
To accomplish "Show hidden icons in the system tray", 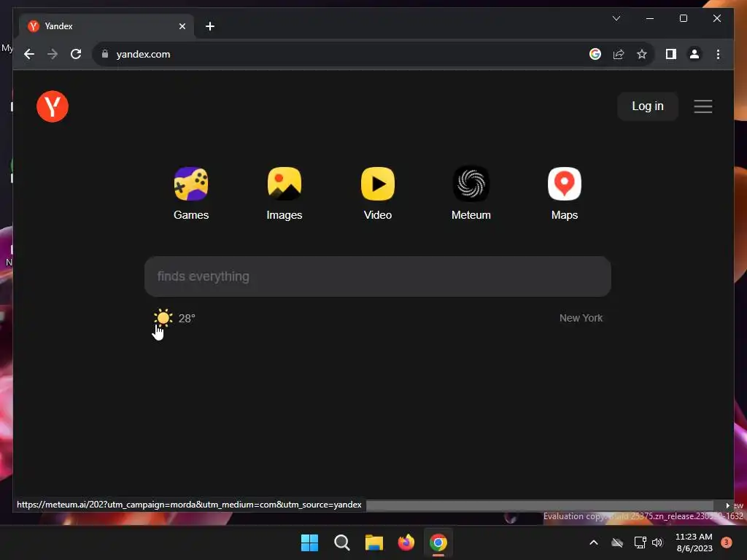I will pos(594,542).
